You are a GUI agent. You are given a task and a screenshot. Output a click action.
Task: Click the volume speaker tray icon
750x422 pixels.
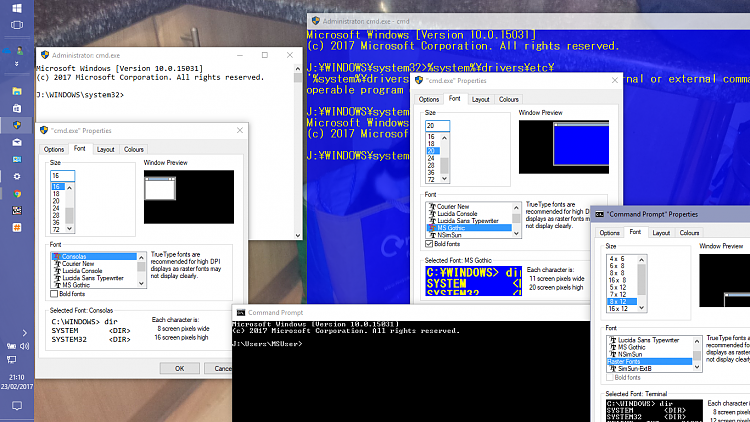tap(24, 346)
